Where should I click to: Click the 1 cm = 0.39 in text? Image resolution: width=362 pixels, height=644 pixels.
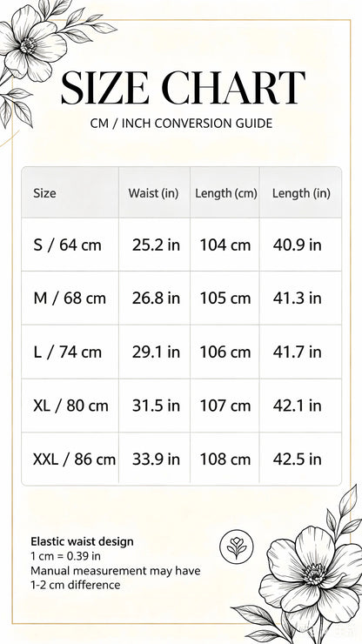(x=66, y=556)
